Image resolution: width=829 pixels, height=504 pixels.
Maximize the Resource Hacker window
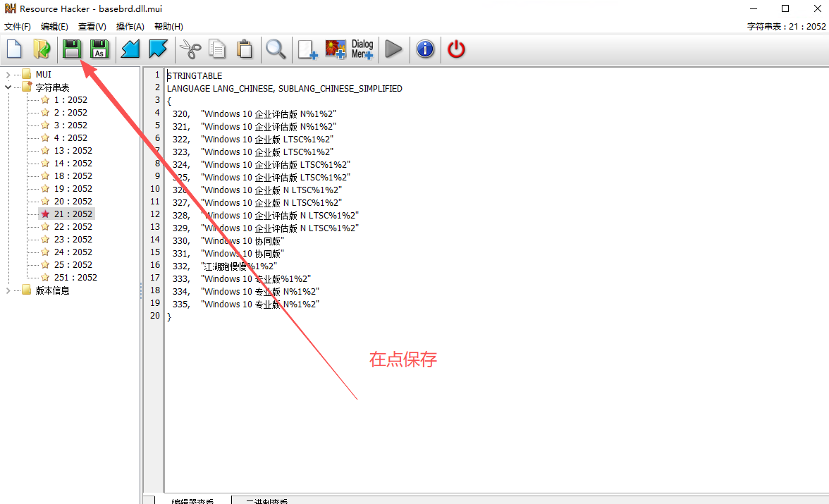785,8
